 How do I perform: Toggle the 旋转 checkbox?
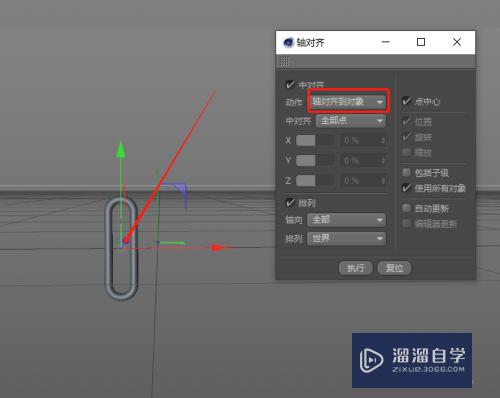pyautogui.click(x=406, y=137)
